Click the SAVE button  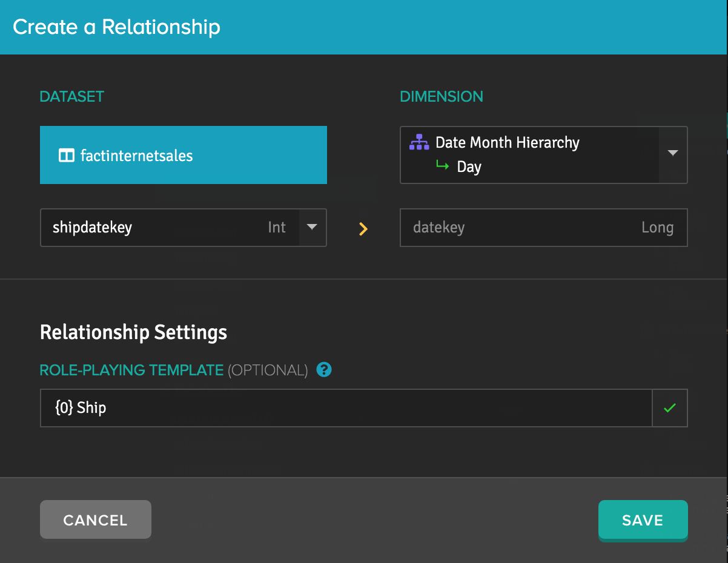(643, 519)
